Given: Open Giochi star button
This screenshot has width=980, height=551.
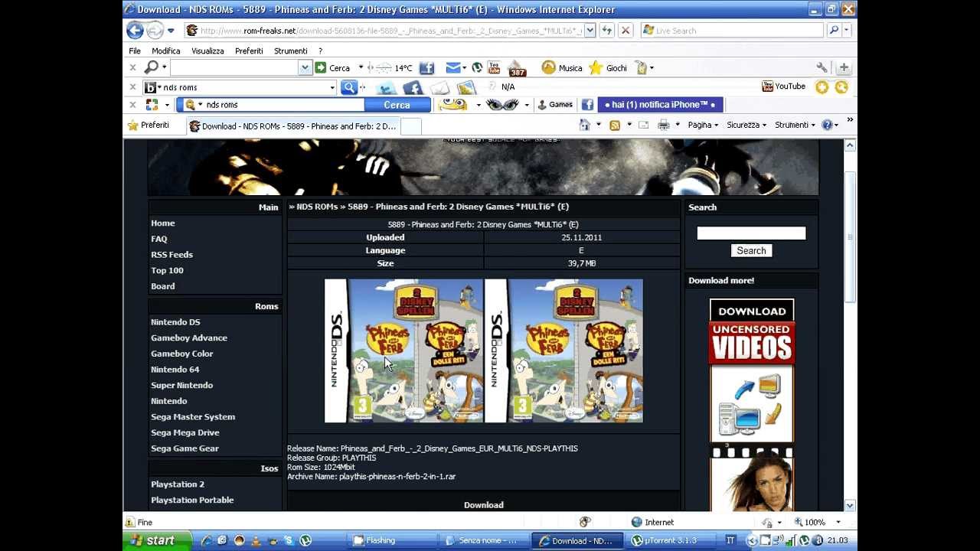Looking at the screenshot, I should coord(608,68).
